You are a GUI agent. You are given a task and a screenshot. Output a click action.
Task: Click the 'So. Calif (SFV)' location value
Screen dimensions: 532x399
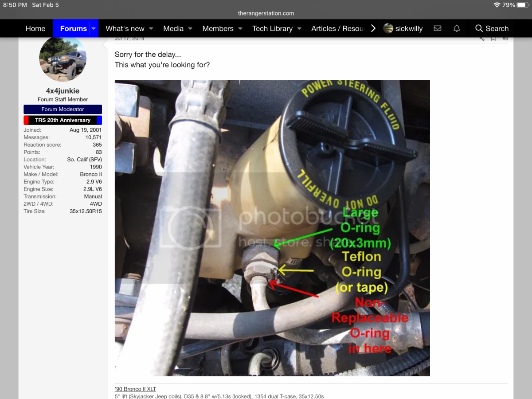click(x=84, y=160)
